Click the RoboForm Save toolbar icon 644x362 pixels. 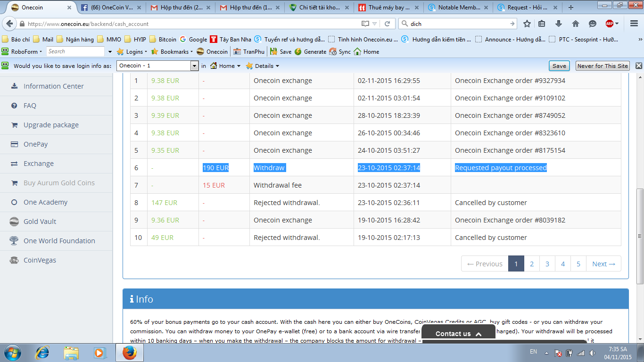pyautogui.click(x=281, y=51)
